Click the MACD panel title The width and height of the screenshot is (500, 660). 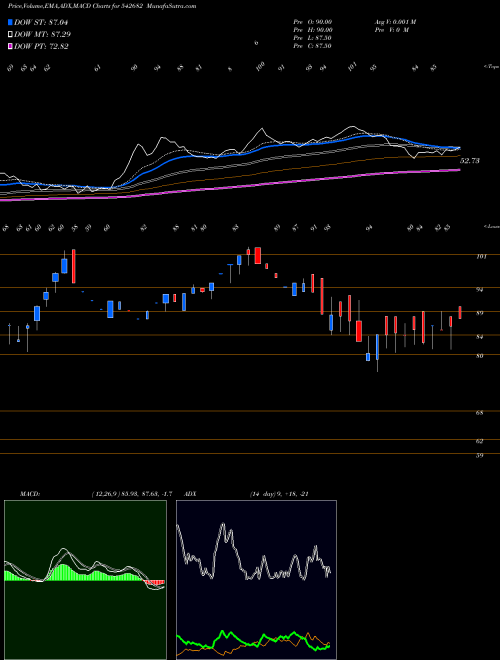click(30, 494)
